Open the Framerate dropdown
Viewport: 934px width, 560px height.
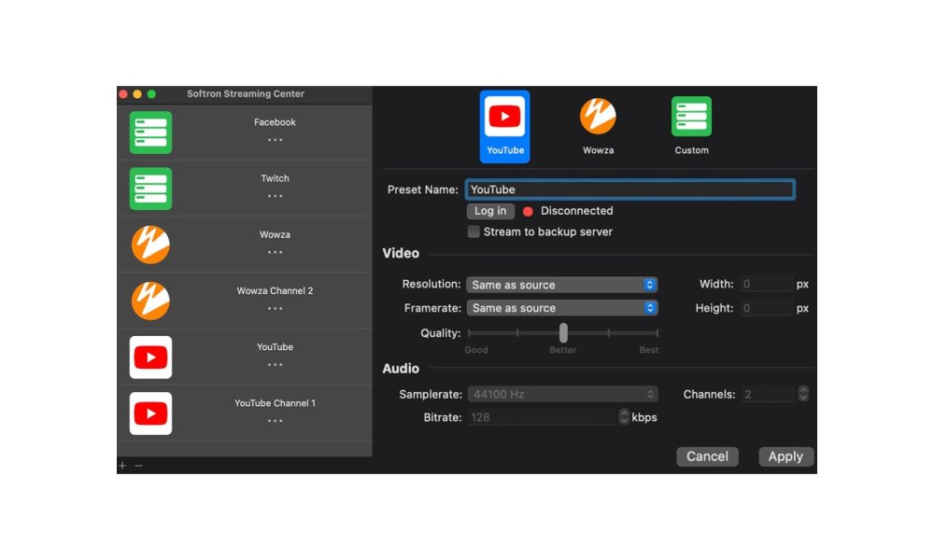click(x=562, y=308)
